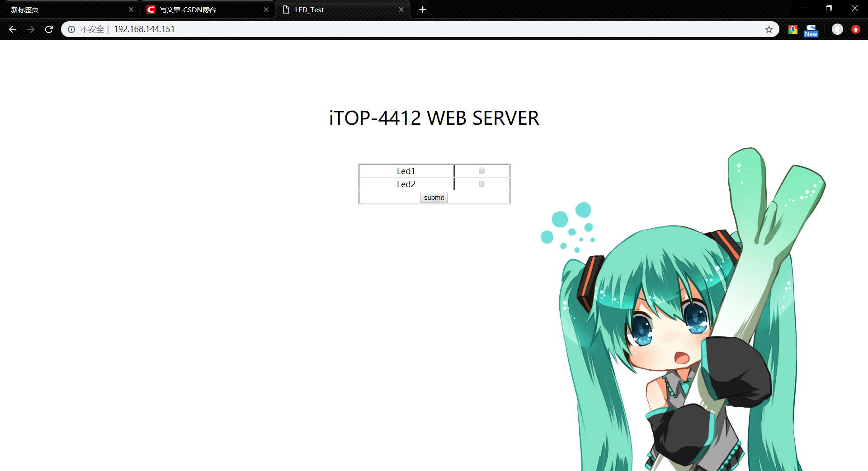
Task: Minimize the browser window
Action: coord(803,9)
